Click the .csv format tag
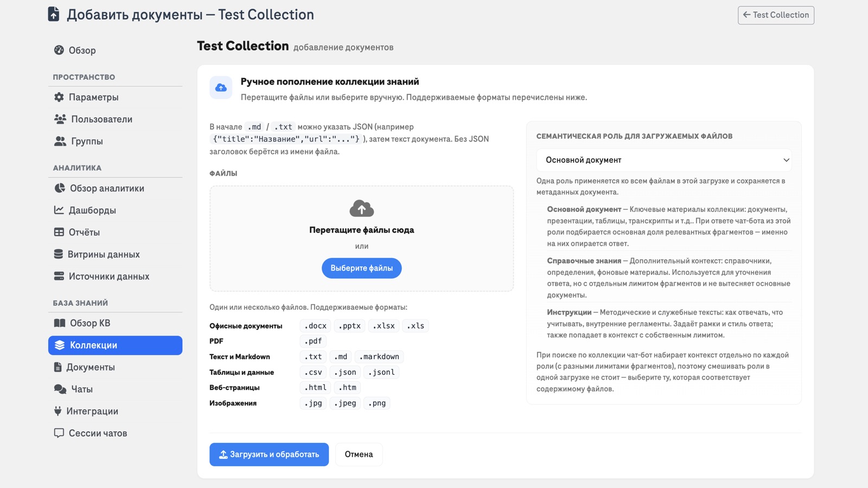This screenshot has width=868, height=488. [313, 373]
